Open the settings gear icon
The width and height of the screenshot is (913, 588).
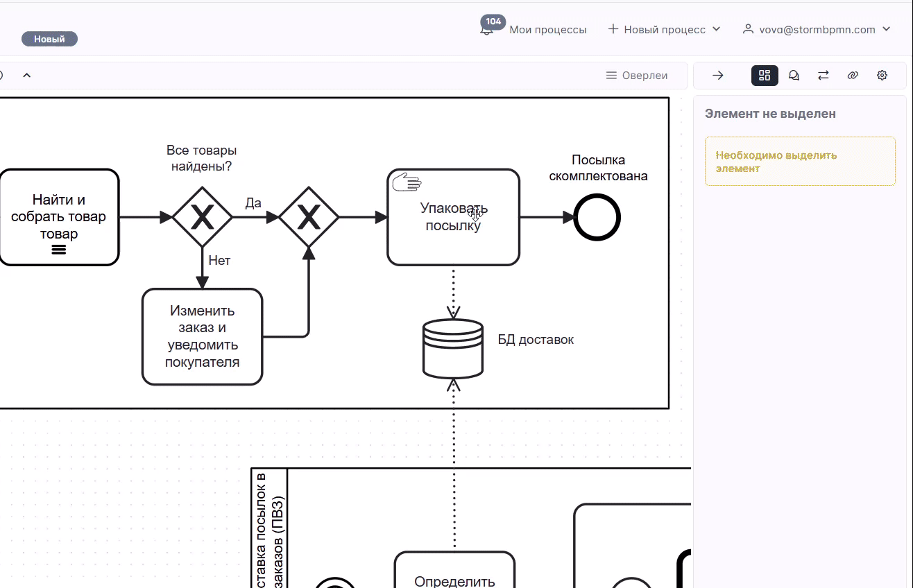point(882,76)
